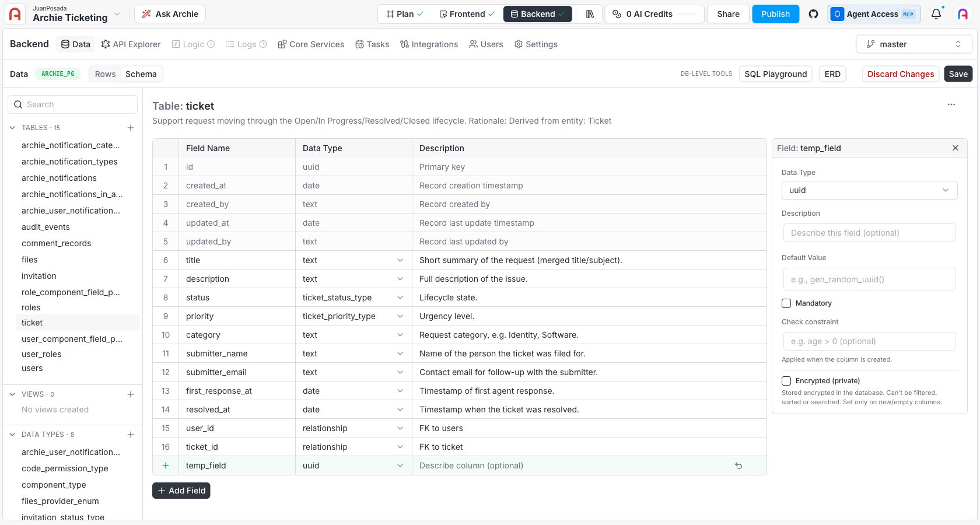
Task: Click the Default Value input
Action: [x=869, y=279]
